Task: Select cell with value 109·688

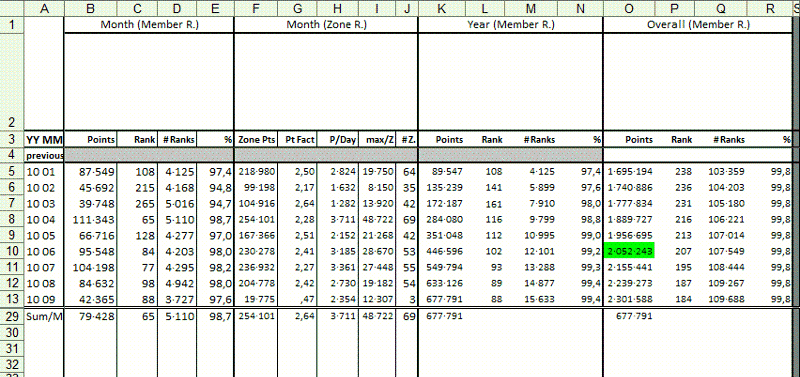Action: click(721, 299)
